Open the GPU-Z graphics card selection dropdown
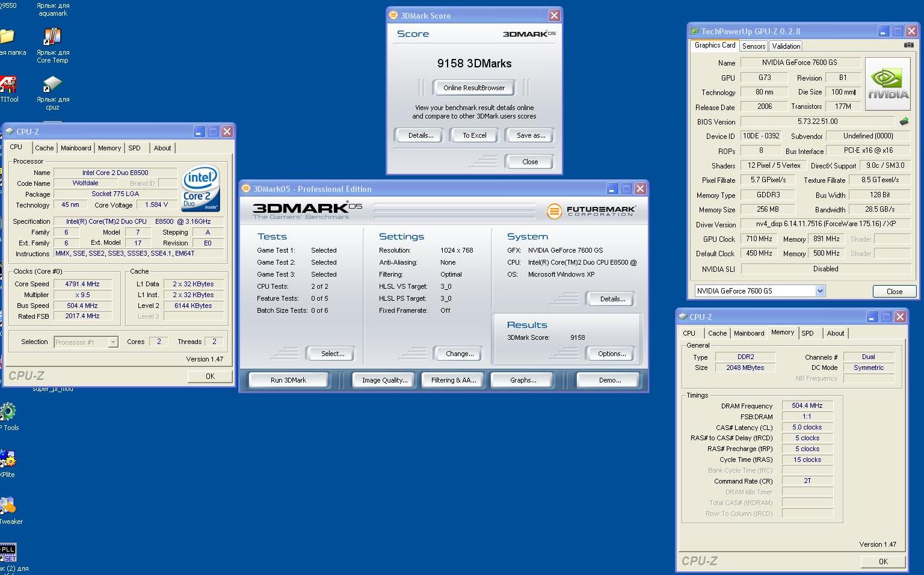Image resolution: width=924 pixels, height=575 pixels. click(820, 291)
